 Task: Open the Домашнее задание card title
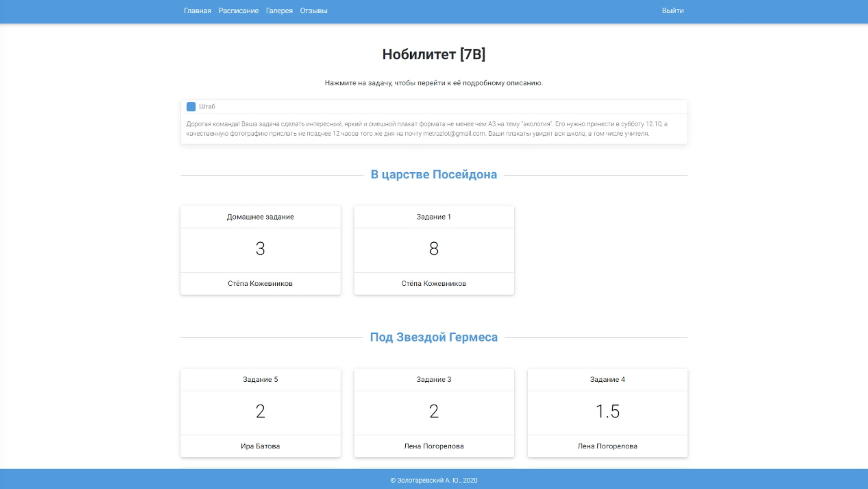[260, 217]
